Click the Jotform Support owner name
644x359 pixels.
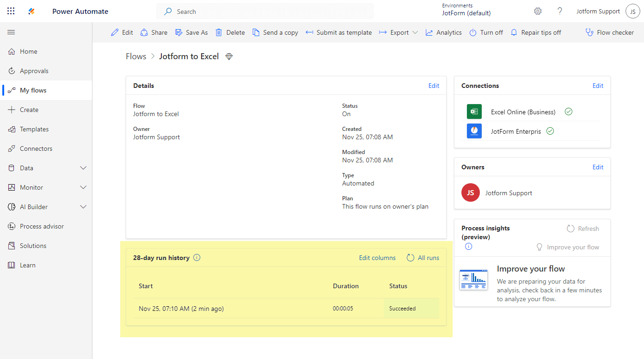(509, 193)
